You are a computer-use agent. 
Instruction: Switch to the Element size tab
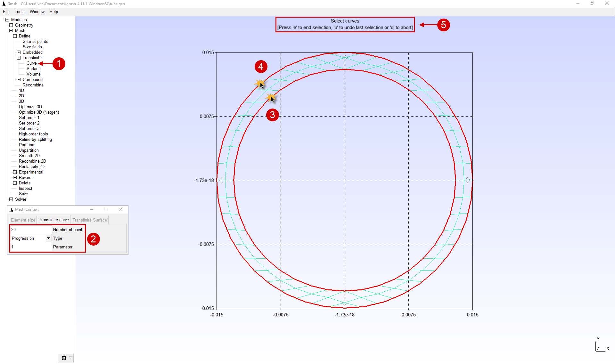[23, 220]
